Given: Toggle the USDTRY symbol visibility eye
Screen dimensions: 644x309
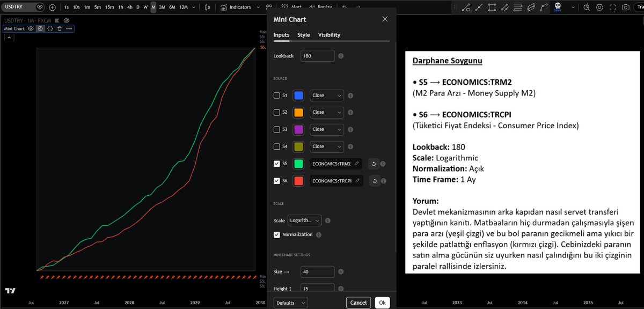Looking at the screenshot, I should pyautogui.click(x=67, y=20).
